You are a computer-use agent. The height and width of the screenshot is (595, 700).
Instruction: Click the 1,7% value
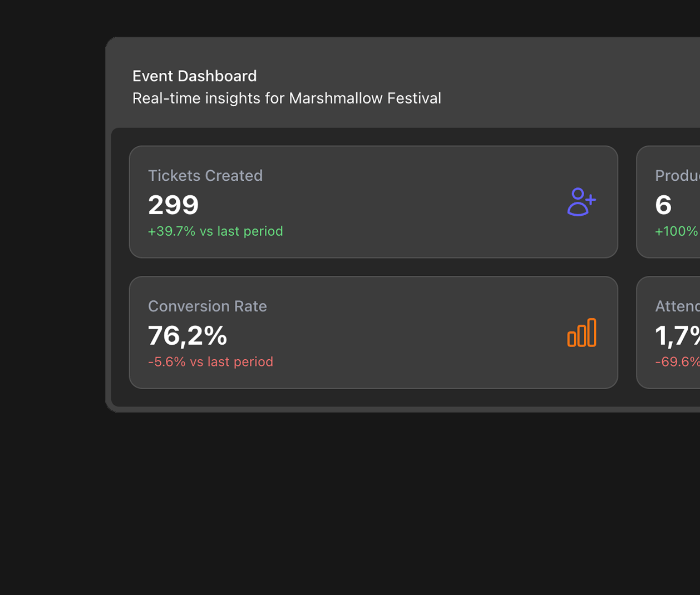[677, 335]
